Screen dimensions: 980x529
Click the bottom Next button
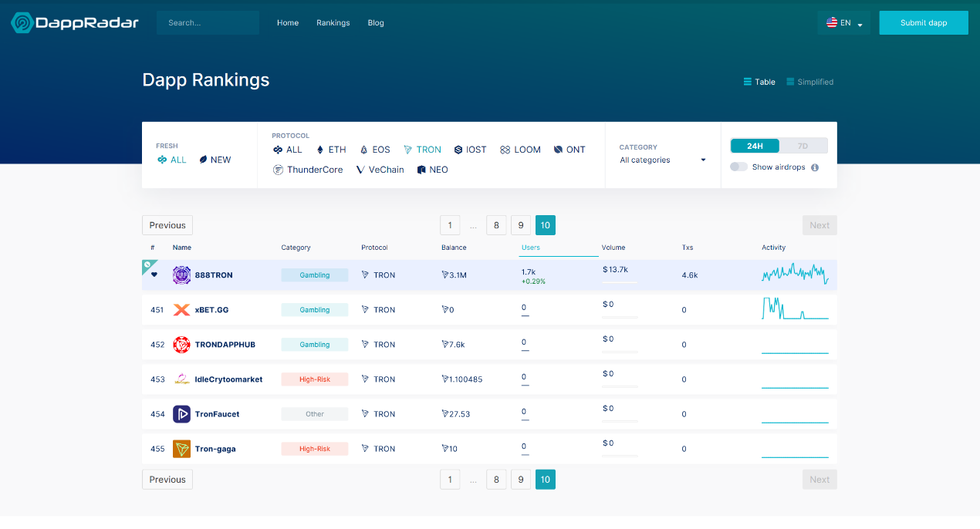click(819, 480)
